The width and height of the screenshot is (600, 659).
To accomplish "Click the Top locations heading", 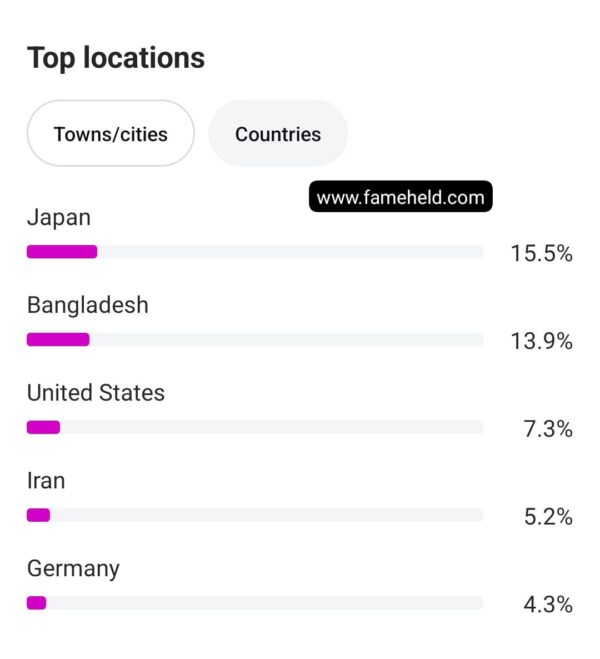I will [x=116, y=58].
